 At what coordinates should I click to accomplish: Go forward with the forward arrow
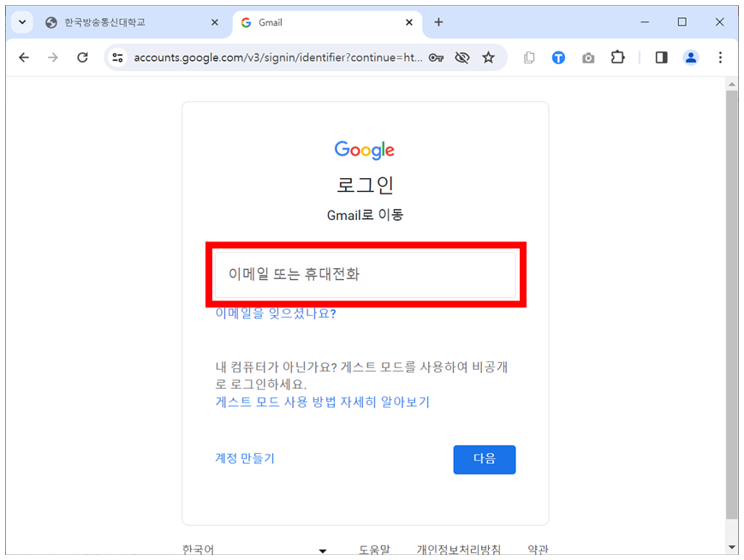coord(53,57)
